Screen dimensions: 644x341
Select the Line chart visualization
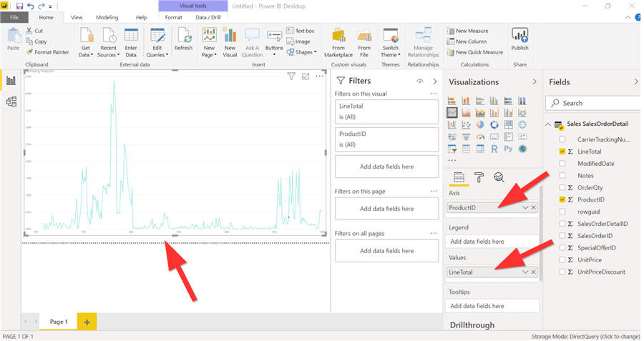pos(452,112)
